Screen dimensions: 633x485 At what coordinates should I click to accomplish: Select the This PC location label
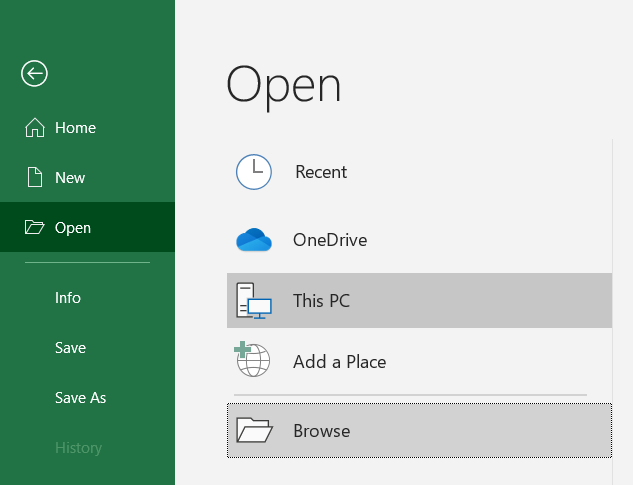321,301
